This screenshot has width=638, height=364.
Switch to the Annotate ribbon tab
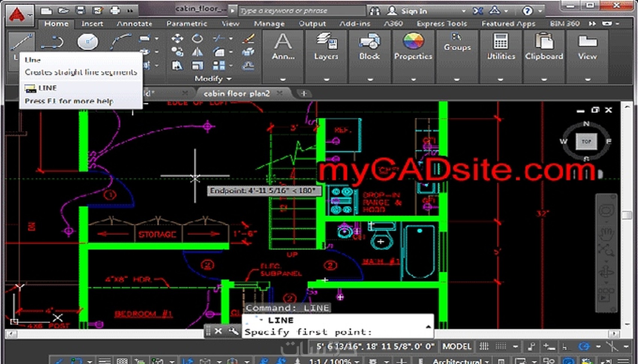(134, 24)
